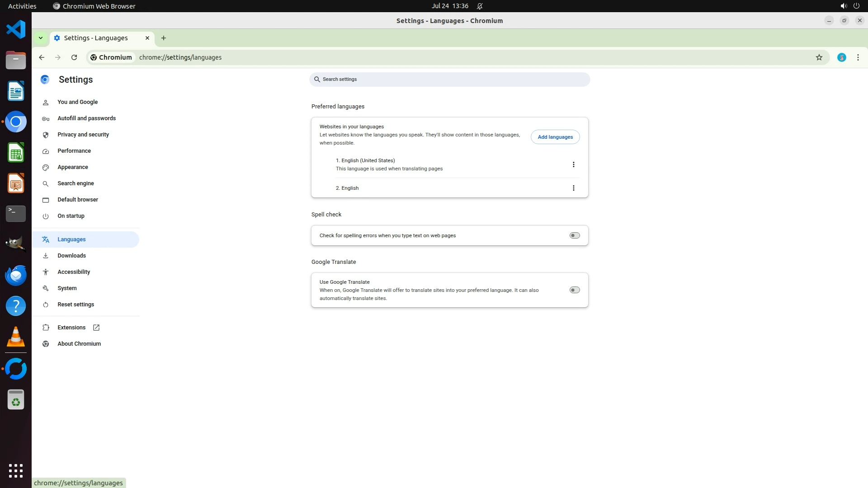Click the Add languages button
The height and width of the screenshot is (488, 868).
point(555,137)
